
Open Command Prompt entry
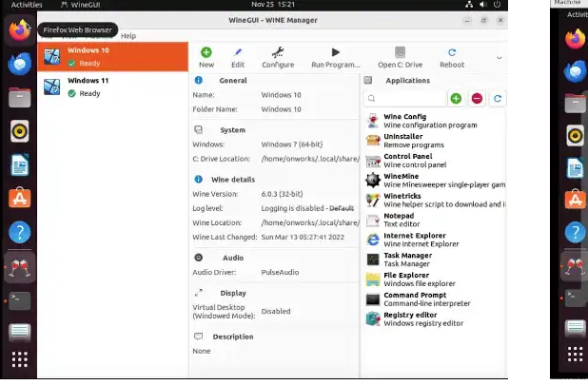pos(434,299)
